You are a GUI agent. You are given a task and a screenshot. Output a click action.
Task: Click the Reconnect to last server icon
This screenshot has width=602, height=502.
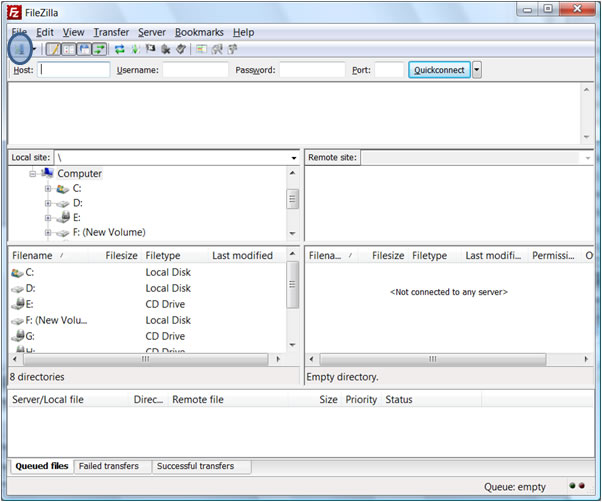180,49
